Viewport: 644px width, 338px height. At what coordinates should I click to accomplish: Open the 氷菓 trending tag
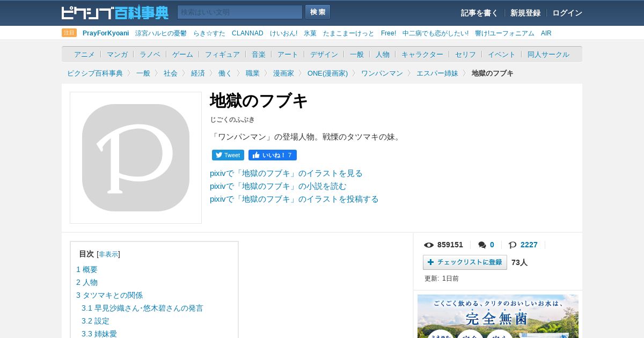[x=310, y=33]
